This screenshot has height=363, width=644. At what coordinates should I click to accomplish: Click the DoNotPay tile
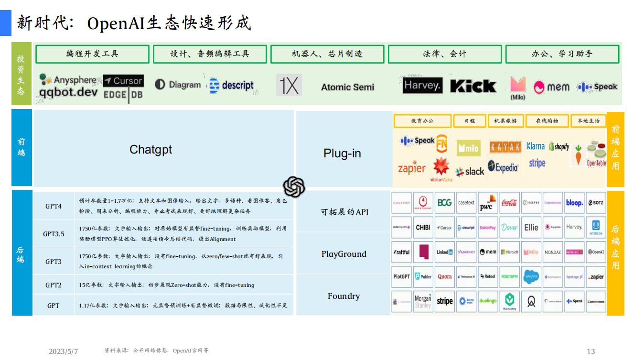click(488, 227)
